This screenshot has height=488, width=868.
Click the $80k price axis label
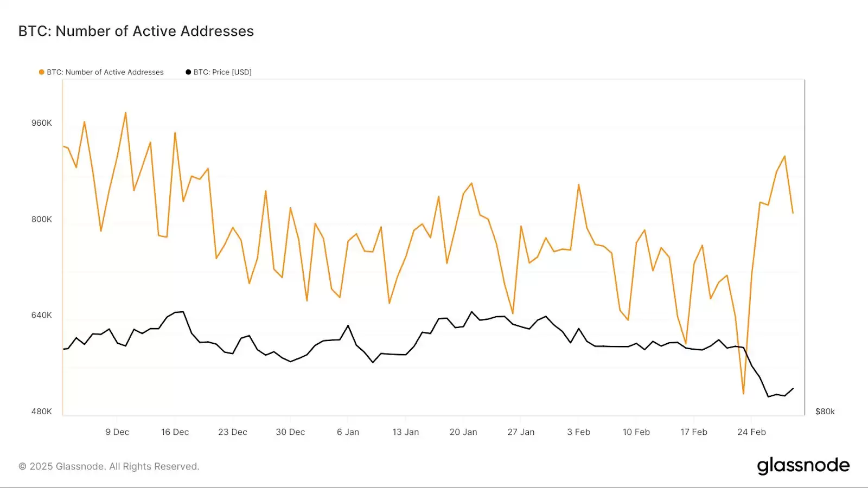825,412
